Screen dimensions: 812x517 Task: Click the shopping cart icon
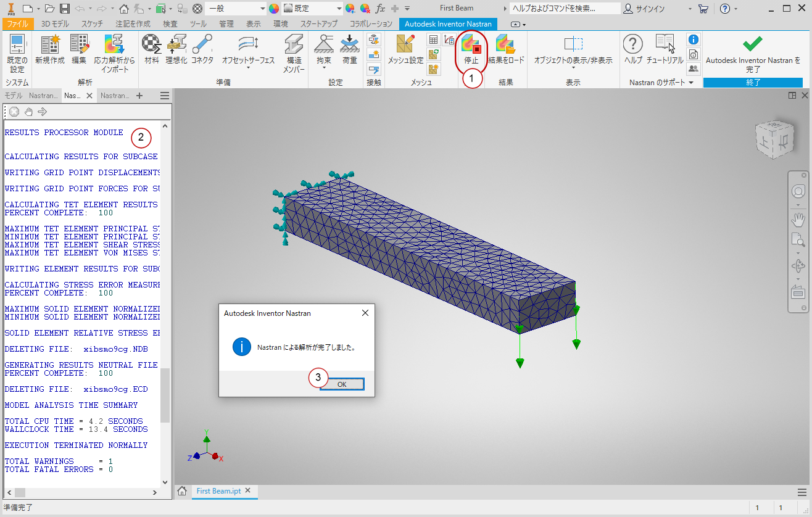coord(703,9)
